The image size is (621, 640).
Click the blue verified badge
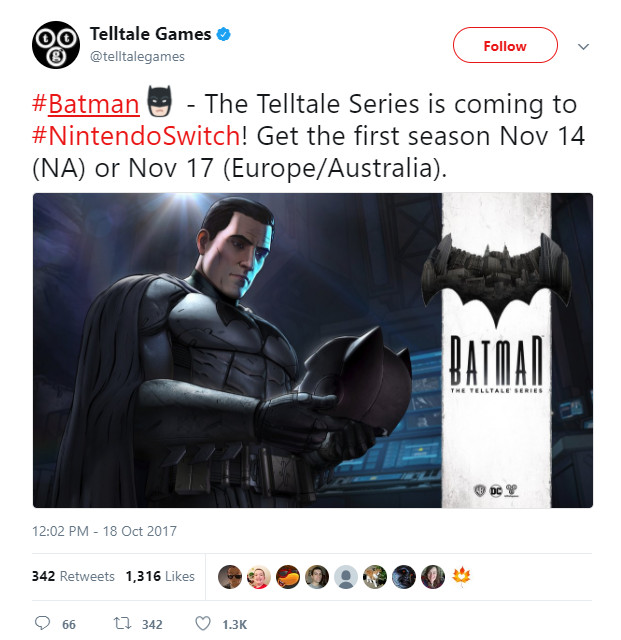(223, 34)
